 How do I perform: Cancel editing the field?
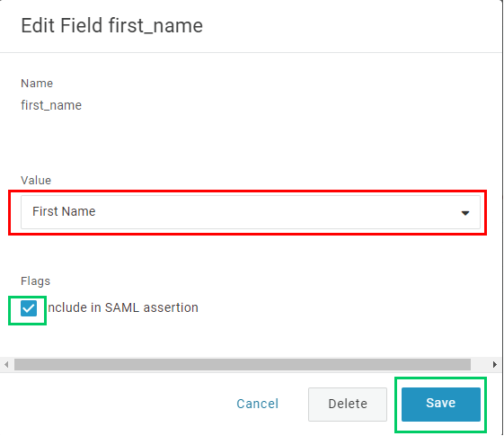tap(258, 404)
